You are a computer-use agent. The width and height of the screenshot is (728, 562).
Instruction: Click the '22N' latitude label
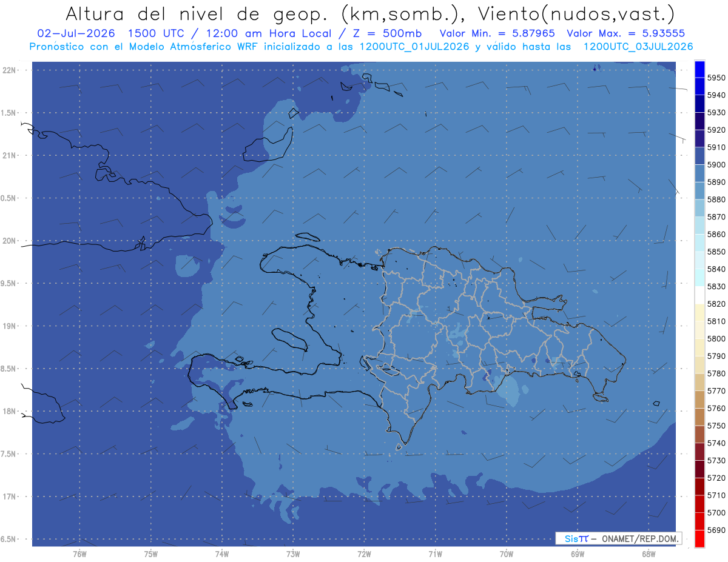tap(8, 70)
